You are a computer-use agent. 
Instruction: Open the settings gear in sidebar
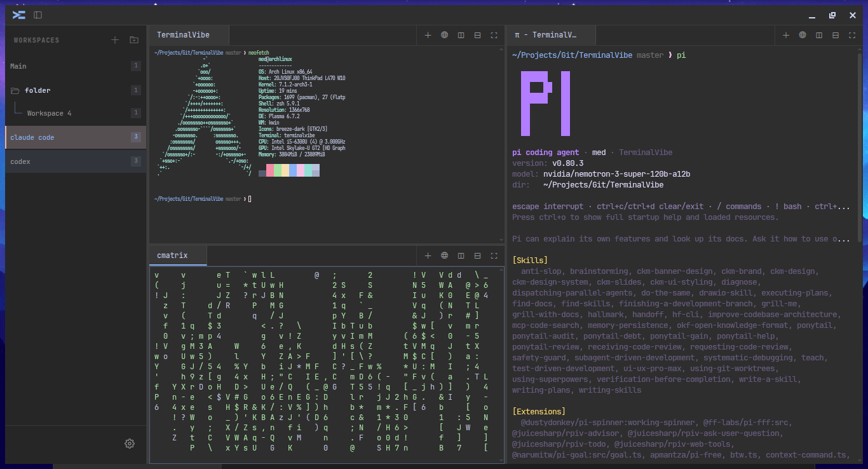pos(130,444)
